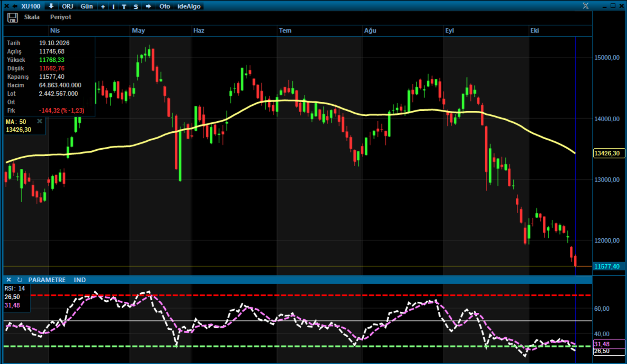Screen dimensions: 627x364
Task: Click the RSI: 14 indicator label
Action: 14,288
